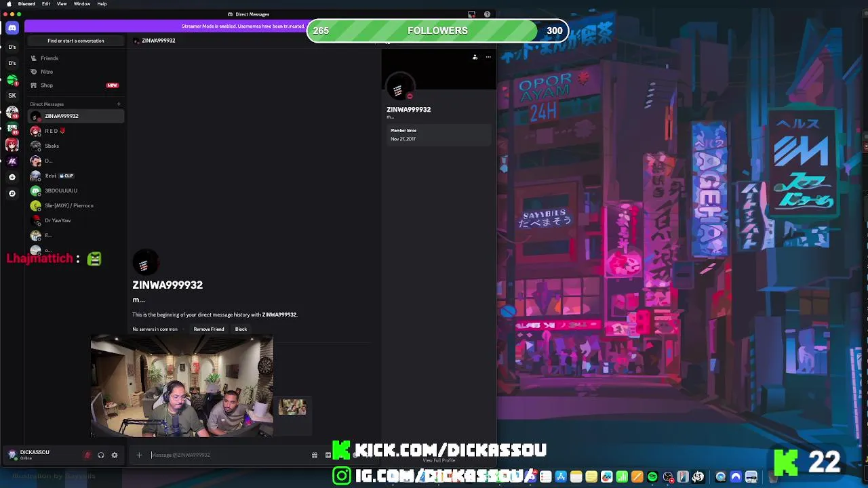
Task: Open the Sle-[M09] / Pierroco conversation
Action: [75, 205]
